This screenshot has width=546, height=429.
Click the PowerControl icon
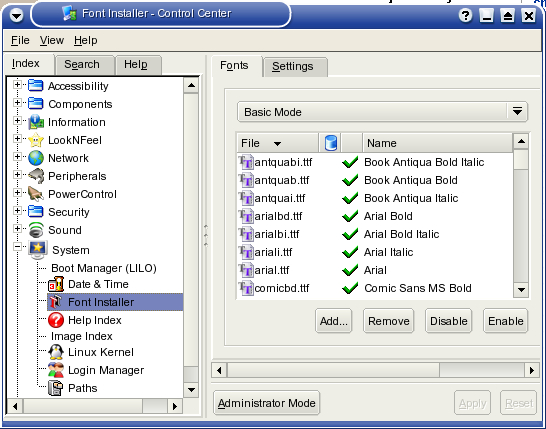36,194
